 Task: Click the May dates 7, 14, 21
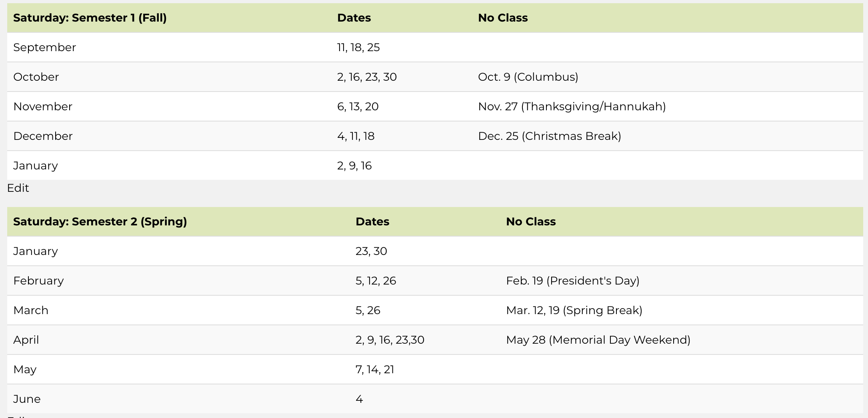pyautogui.click(x=375, y=370)
